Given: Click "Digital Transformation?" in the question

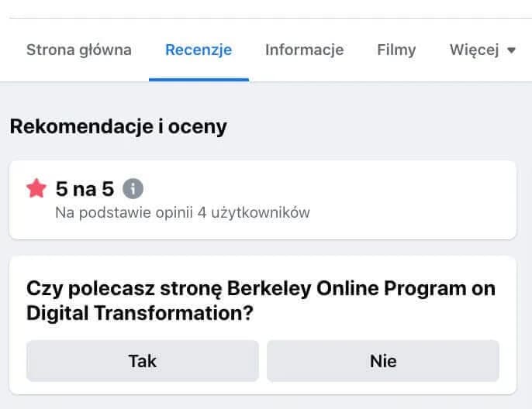Looking at the screenshot, I should [x=141, y=313].
